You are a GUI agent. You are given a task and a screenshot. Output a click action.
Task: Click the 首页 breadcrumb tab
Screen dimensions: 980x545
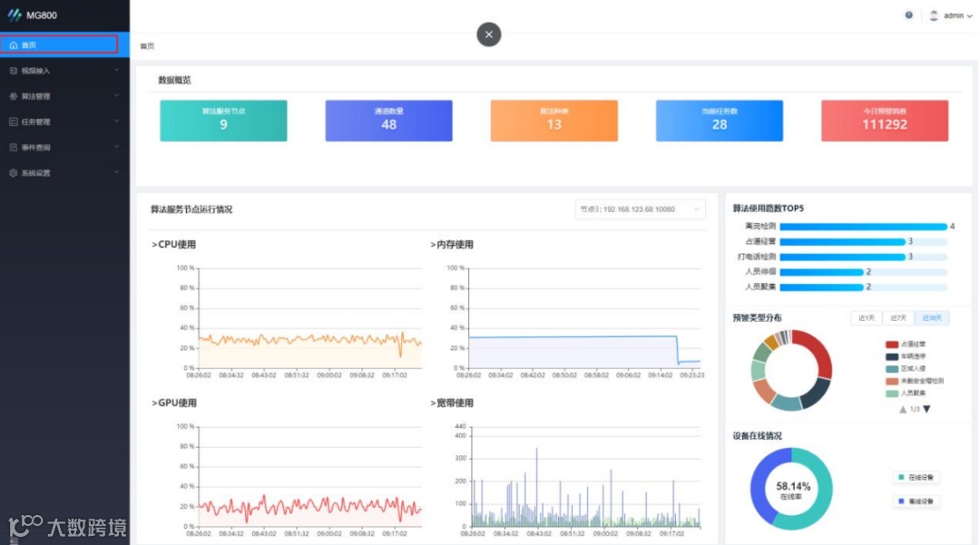coord(147,46)
